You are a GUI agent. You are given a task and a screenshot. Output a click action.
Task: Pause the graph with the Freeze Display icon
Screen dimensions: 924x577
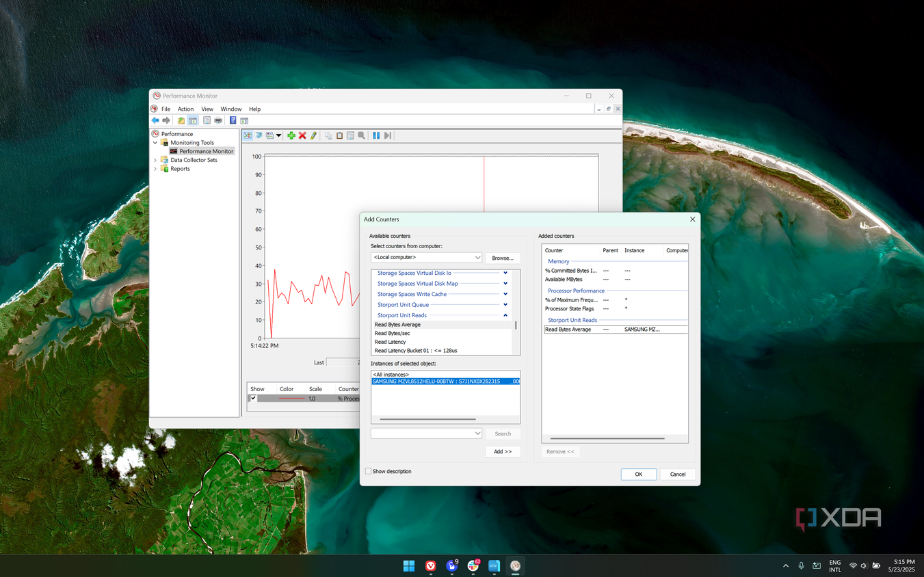376,135
